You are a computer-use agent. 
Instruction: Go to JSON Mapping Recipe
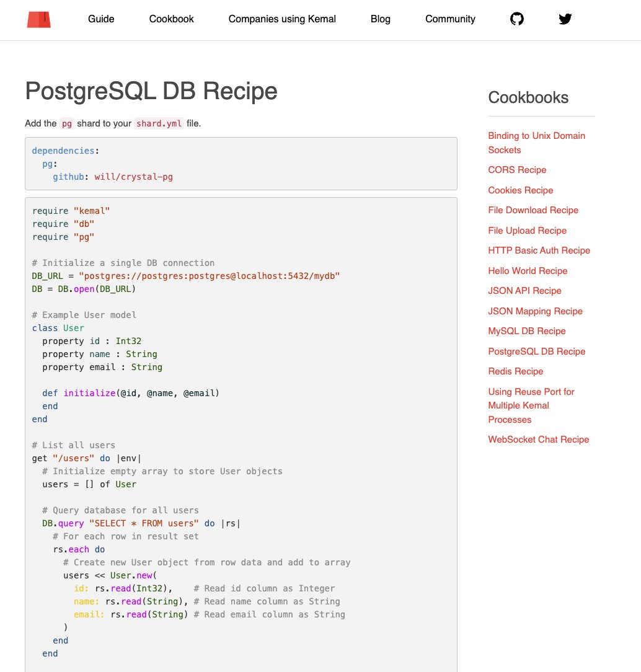click(x=535, y=311)
